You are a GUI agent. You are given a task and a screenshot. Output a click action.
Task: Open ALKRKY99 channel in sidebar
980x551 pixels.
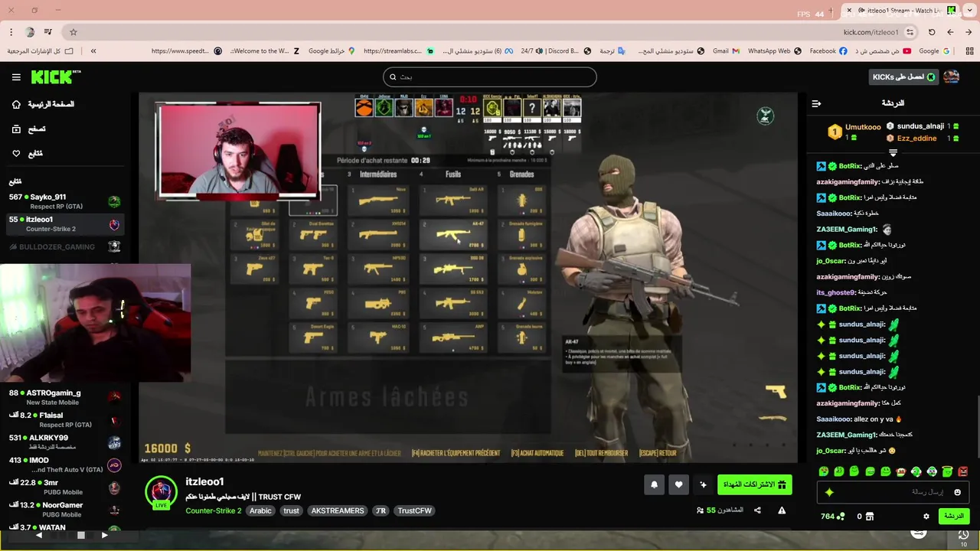tap(64, 442)
